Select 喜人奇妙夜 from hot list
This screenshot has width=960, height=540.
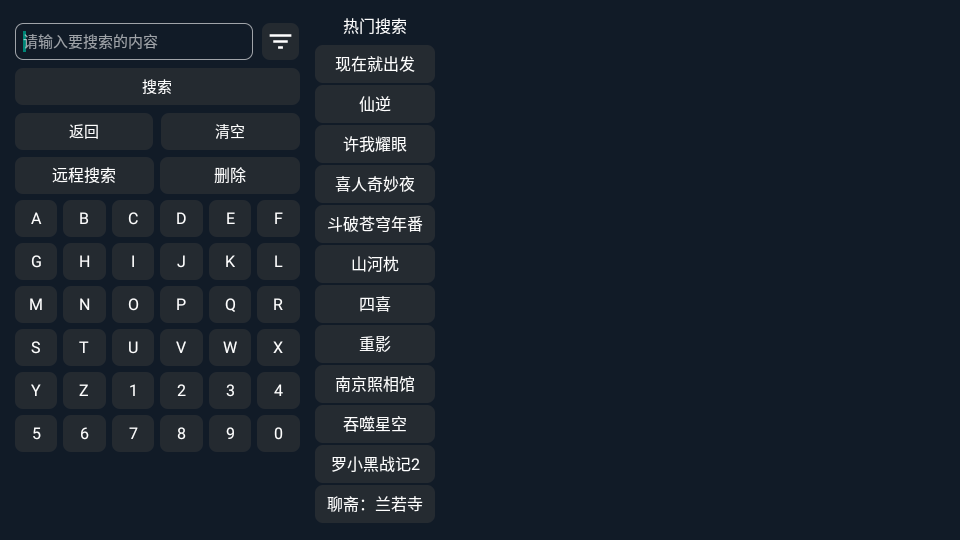click(x=375, y=184)
